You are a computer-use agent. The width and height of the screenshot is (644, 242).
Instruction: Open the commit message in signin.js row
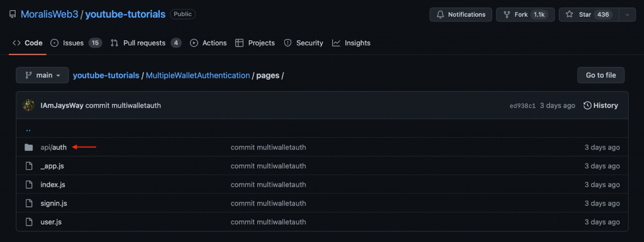pos(268,203)
